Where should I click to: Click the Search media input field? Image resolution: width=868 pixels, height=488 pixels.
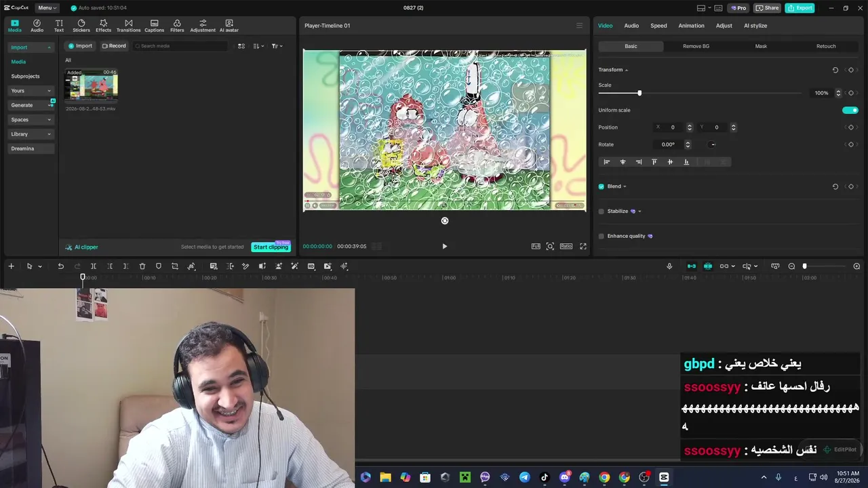180,46
